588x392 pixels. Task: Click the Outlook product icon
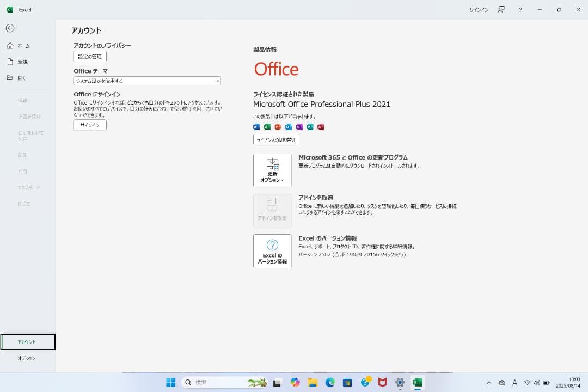tap(289, 127)
